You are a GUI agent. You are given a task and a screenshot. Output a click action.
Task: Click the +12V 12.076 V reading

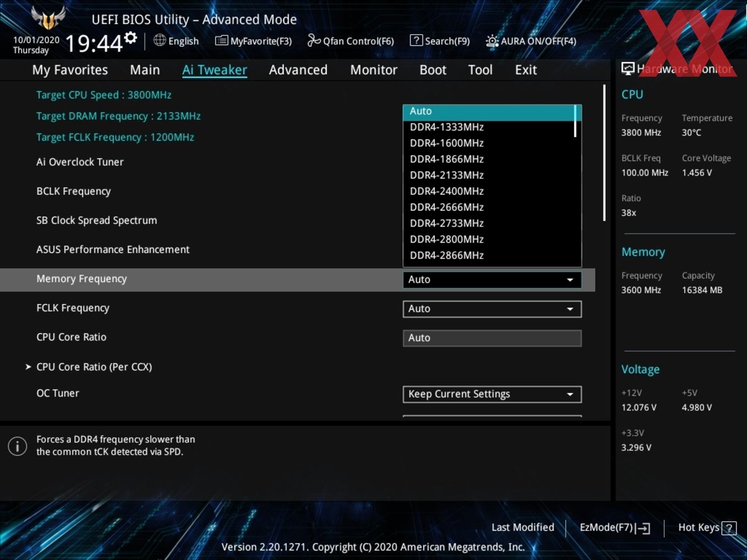(x=639, y=408)
